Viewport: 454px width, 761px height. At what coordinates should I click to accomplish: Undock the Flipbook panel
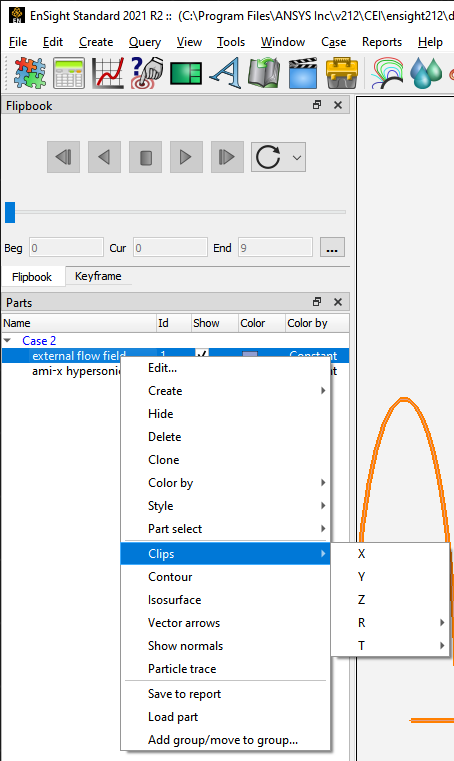[317, 105]
